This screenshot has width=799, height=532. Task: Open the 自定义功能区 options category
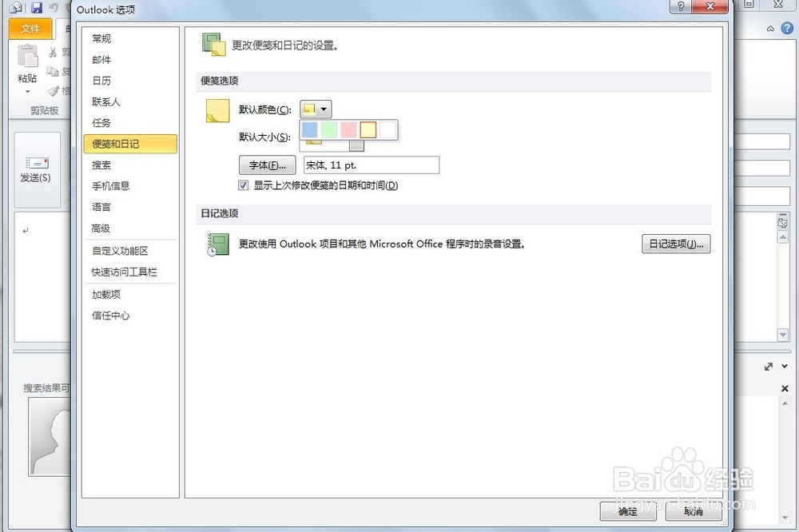(x=120, y=251)
